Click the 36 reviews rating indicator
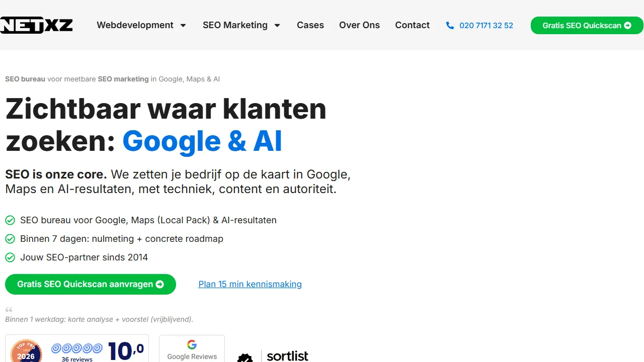 click(x=77, y=359)
